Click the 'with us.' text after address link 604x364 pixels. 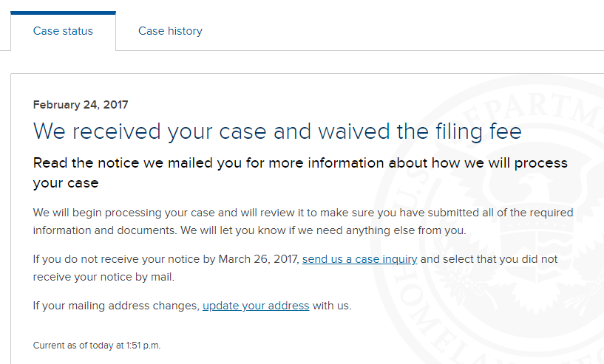click(x=332, y=306)
